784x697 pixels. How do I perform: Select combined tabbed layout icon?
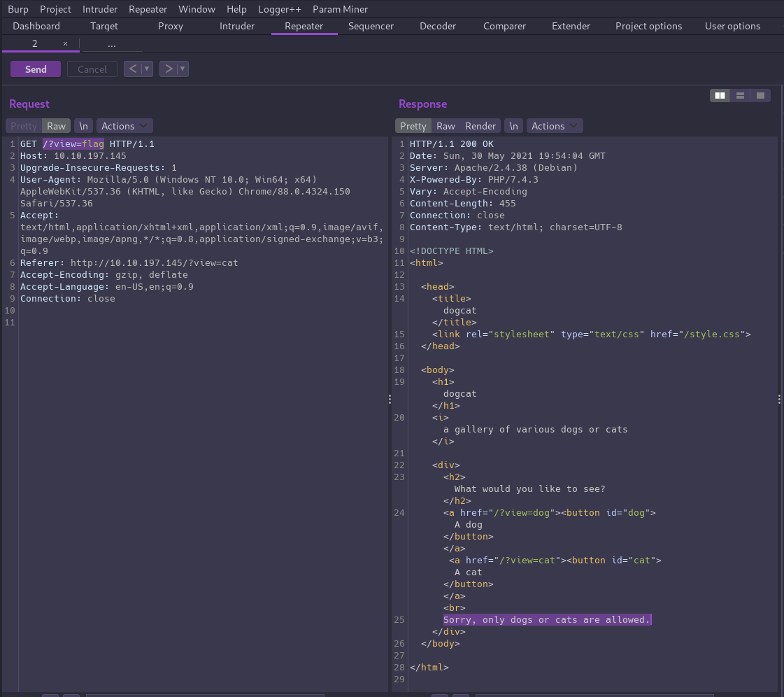[760, 96]
